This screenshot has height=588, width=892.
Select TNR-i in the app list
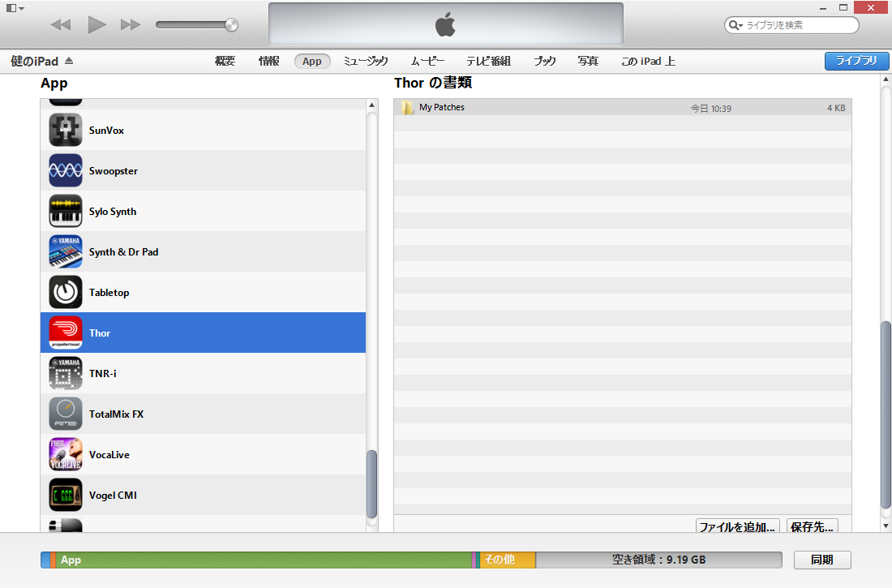click(x=203, y=373)
